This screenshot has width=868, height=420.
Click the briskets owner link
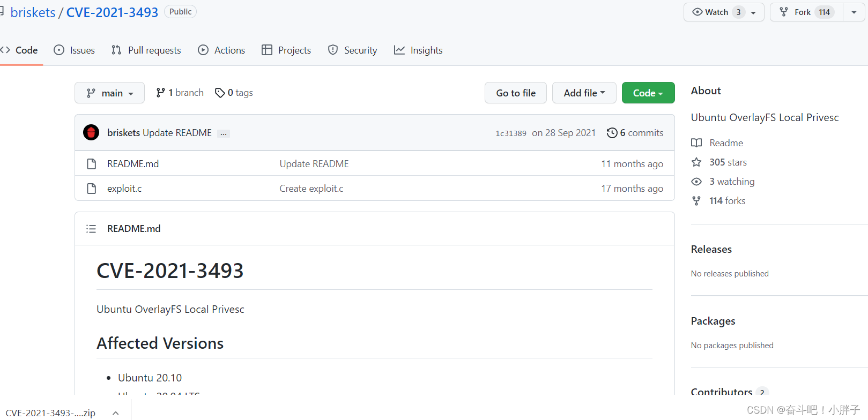click(33, 12)
